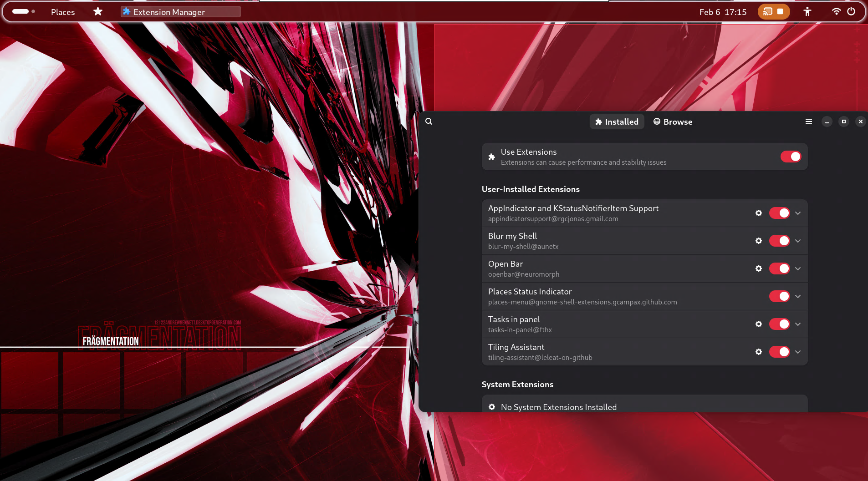Image resolution: width=868 pixels, height=481 pixels.
Task: Expand Tiling Assistant details chevron
Action: [x=798, y=352]
